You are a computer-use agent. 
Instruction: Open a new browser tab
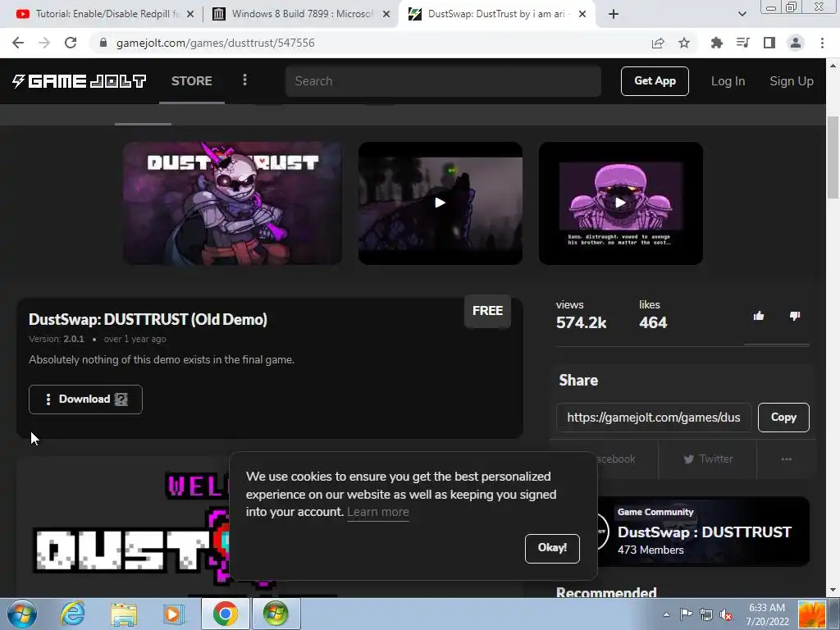pyautogui.click(x=614, y=14)
